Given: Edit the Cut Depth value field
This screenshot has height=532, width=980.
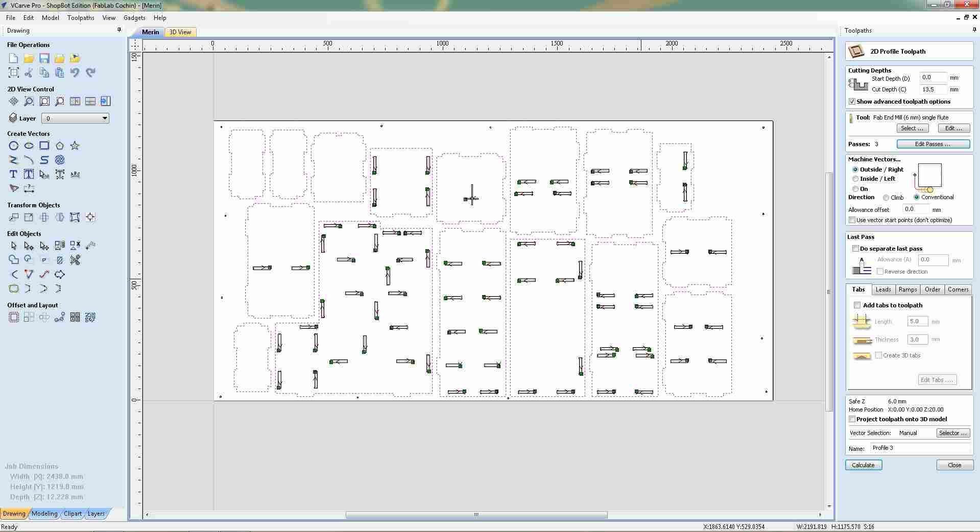Looking at the screenshot, I should 933,89.
